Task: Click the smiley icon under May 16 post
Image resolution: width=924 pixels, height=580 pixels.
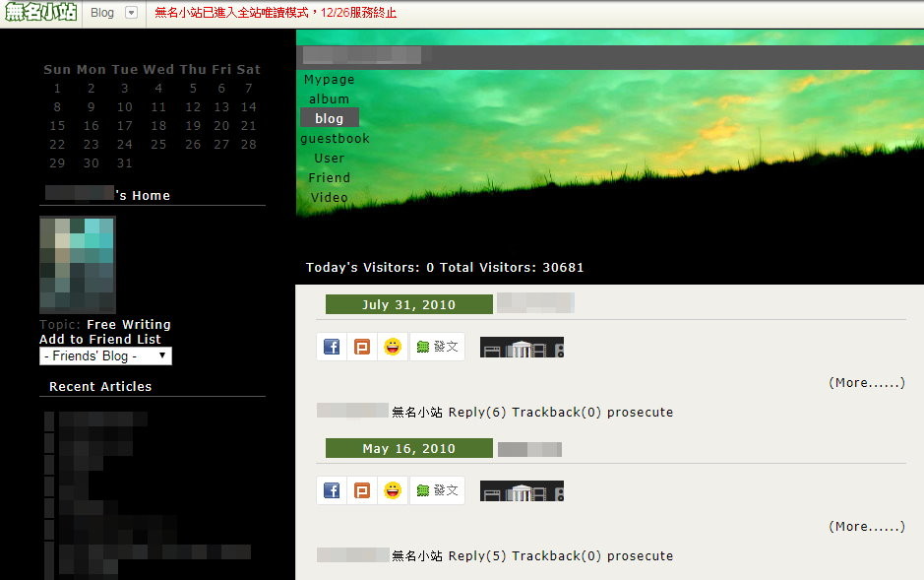Action: (393, 490)
